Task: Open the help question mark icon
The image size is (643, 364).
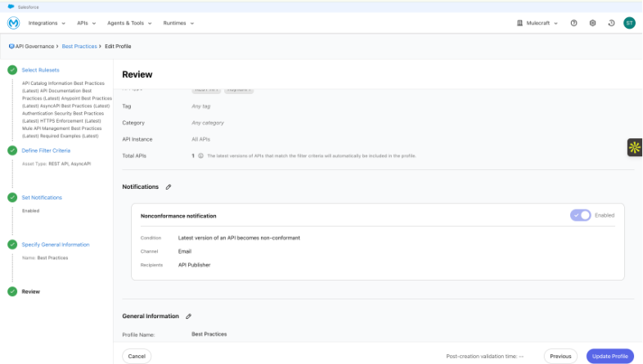Action: [573, 23]
